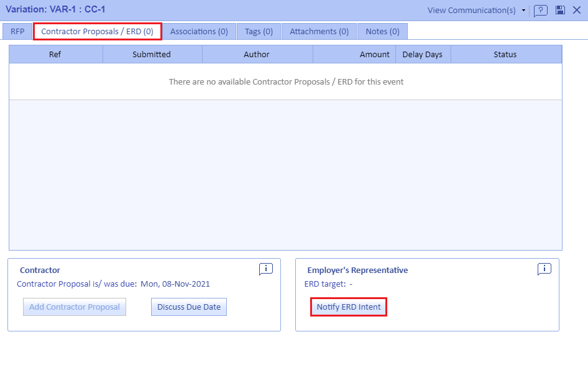Open the help question mark icon

click(540, 11)
